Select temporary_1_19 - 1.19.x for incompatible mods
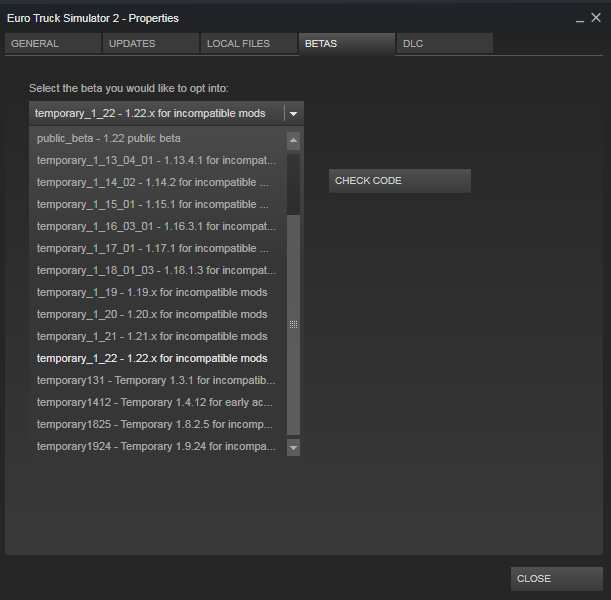Screen dimensions: 611x600 (x=158, y=293)
